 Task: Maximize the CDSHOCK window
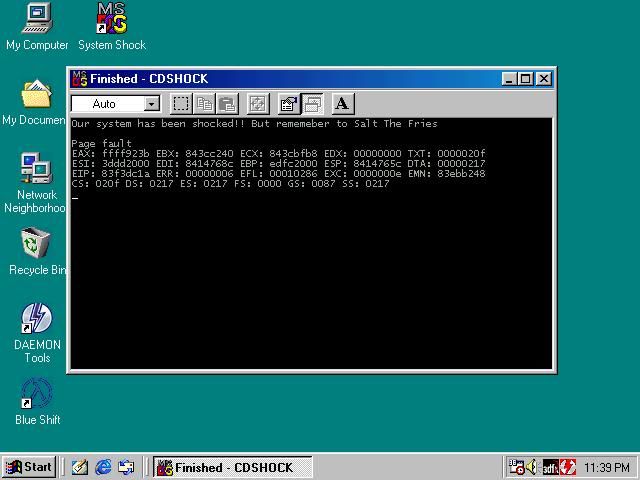(x=525, y=79)
